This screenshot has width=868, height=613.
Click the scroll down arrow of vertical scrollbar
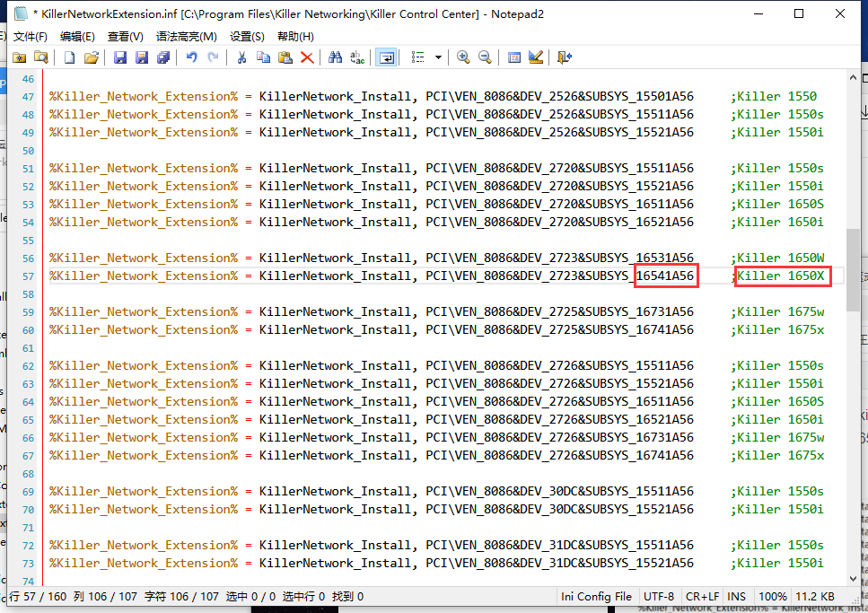(853, 579)
